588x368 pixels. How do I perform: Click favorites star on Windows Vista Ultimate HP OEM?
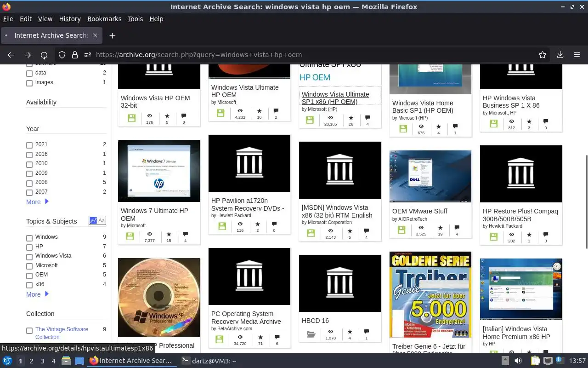(259, 111)
